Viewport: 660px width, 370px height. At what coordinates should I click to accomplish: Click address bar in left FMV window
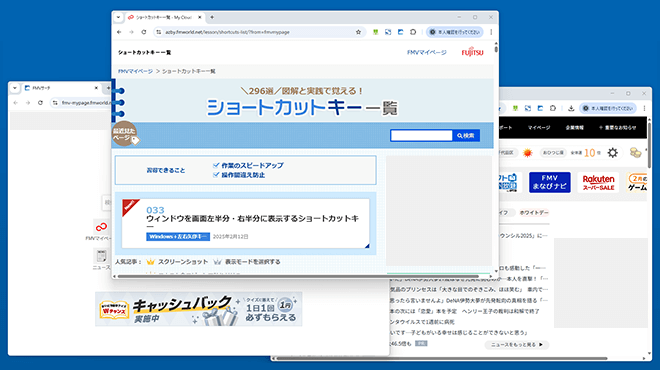(86, 103)
